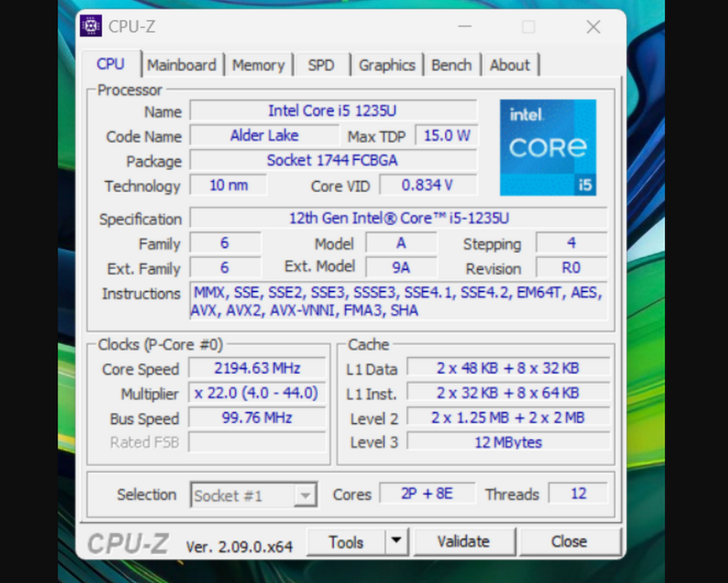The width and height of the screenshot is (728, 583).
Task: Open the Memory tab
Action: [x=258, y=65]
